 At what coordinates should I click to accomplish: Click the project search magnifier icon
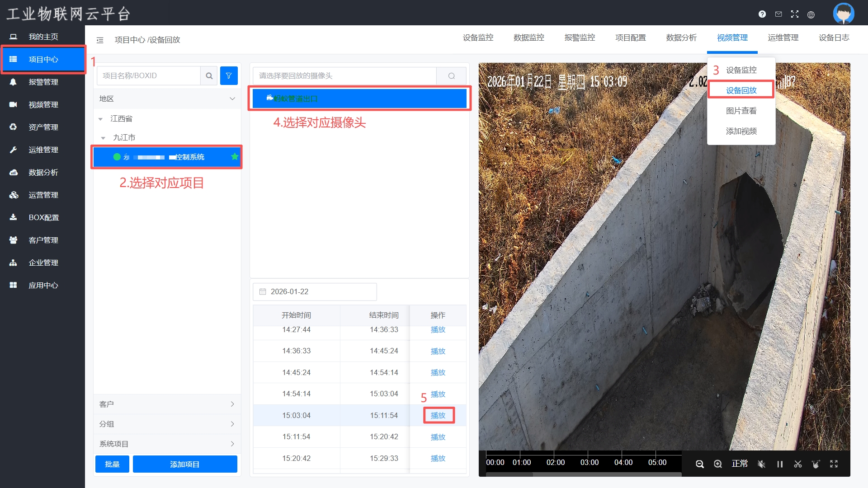pyautogui.click(x=209, y=76)
